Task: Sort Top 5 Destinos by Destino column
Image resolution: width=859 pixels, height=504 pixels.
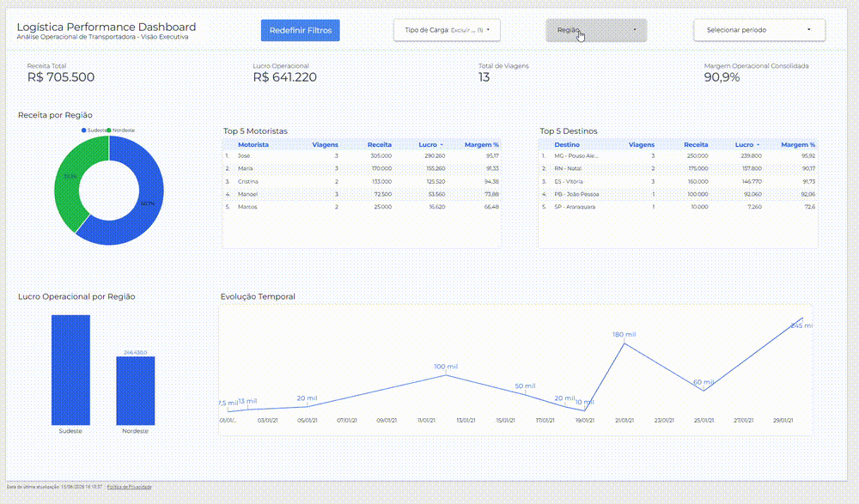Action: click(567, 144)
